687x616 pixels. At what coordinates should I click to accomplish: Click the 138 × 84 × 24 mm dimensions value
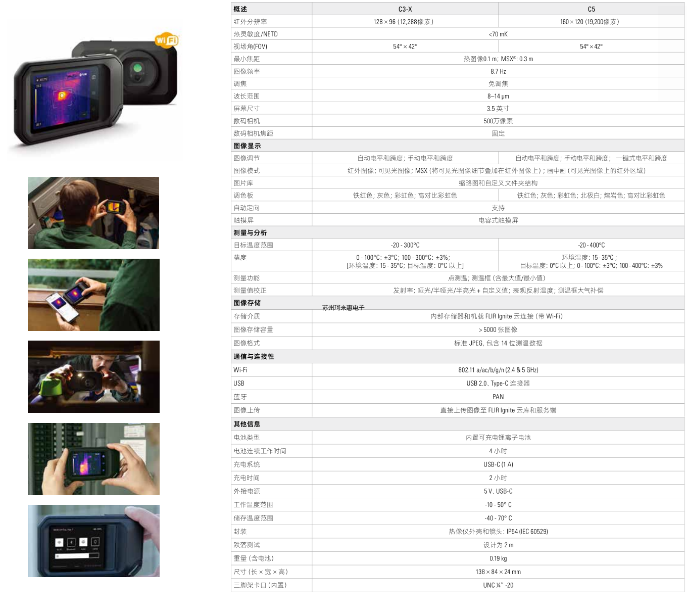(x=498, y=572)
